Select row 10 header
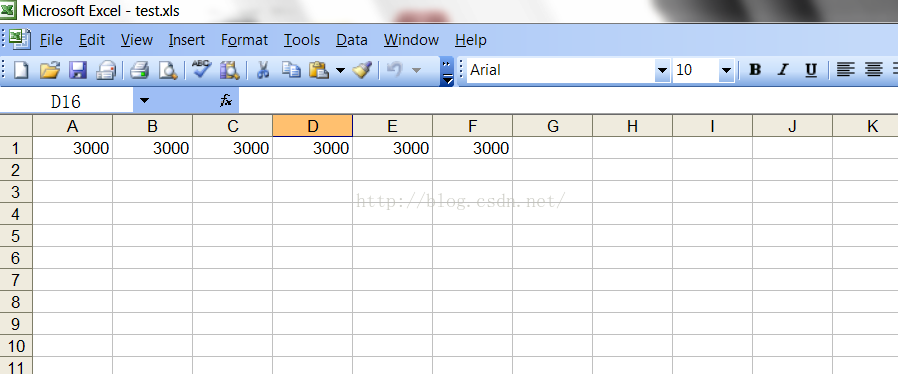 [16, 346]
